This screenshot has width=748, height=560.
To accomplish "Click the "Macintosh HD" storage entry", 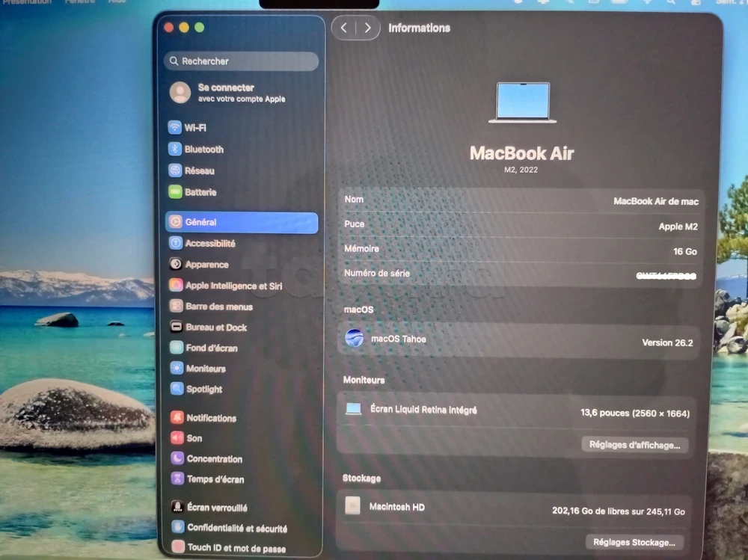I will (397, 507).
